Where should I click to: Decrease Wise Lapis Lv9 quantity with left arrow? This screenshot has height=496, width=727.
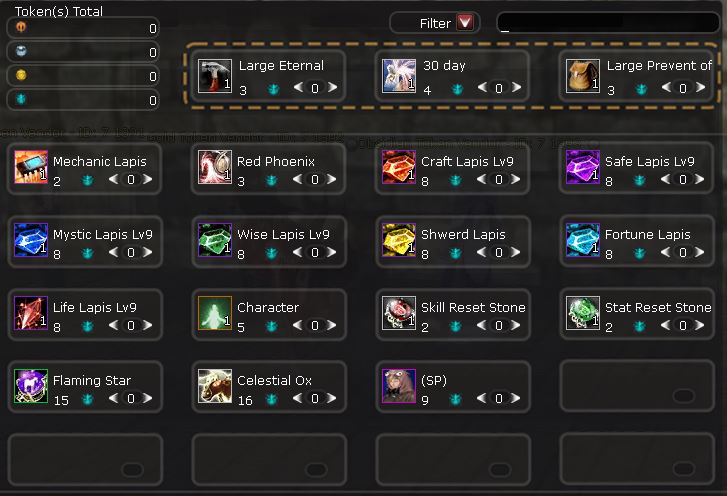click(298, 252)
